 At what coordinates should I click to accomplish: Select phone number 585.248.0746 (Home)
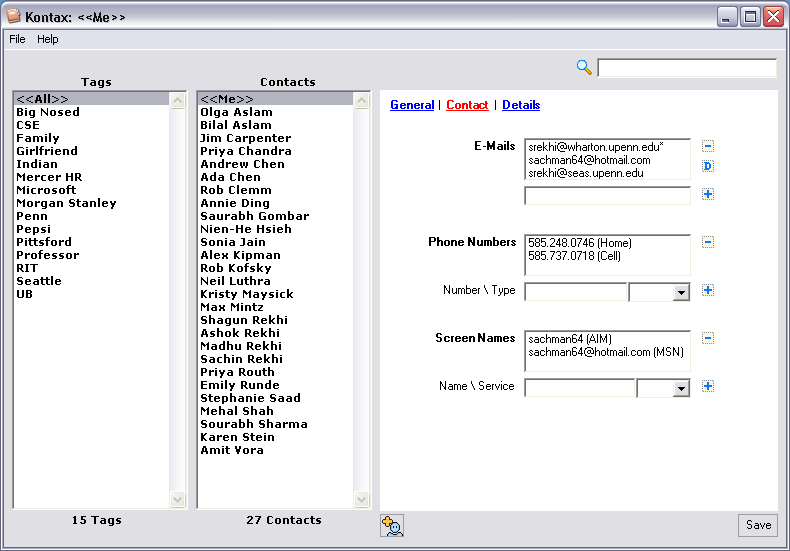point(607,243)
